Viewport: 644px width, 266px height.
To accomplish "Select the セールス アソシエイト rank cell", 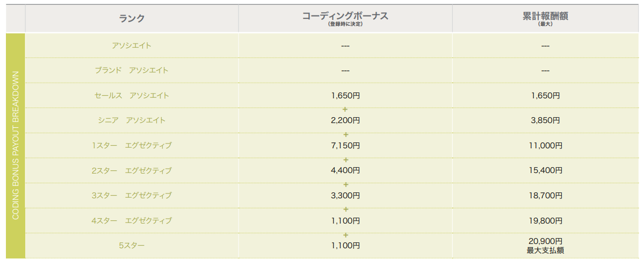I will pyautogui.click(x=132, y=96).
